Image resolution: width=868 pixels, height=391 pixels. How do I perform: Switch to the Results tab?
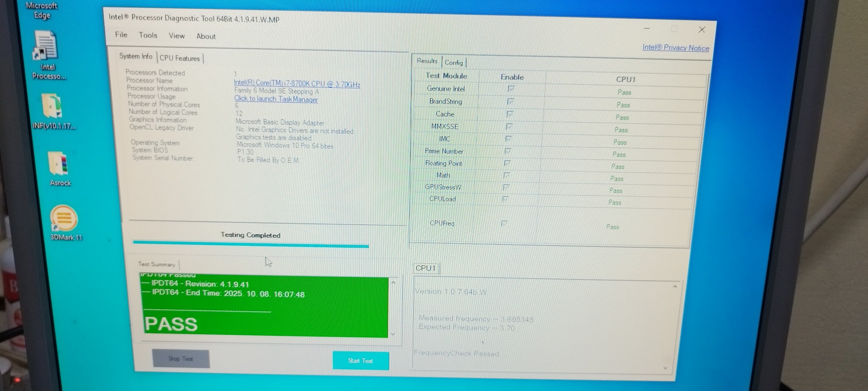point(427,61)
